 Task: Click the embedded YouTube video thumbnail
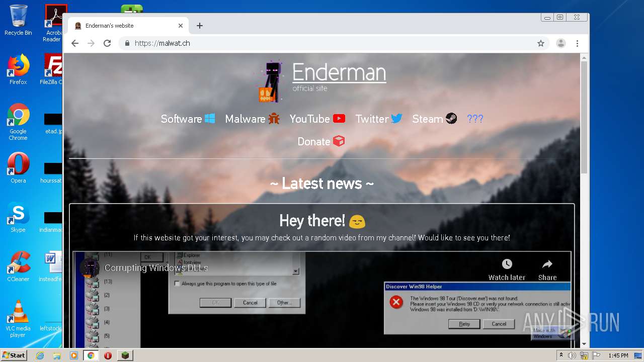coord(322,300)
